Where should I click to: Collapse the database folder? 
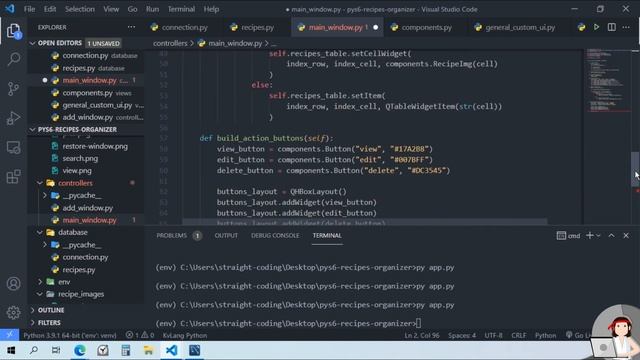(40, 232)
